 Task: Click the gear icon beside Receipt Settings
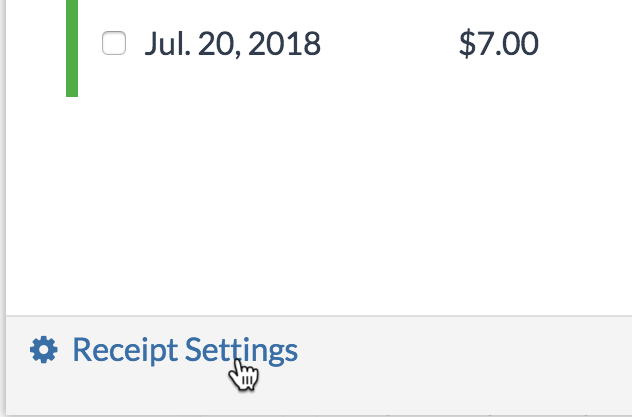point(43,350)
